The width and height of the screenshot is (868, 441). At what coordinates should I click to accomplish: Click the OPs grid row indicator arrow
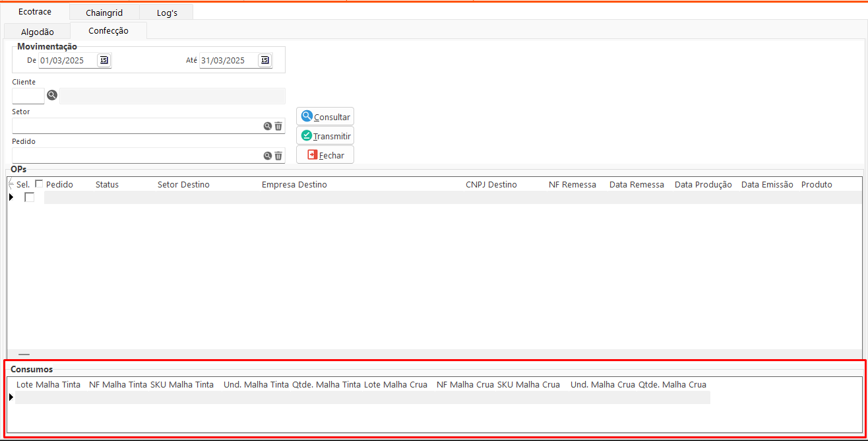(11, 197)
